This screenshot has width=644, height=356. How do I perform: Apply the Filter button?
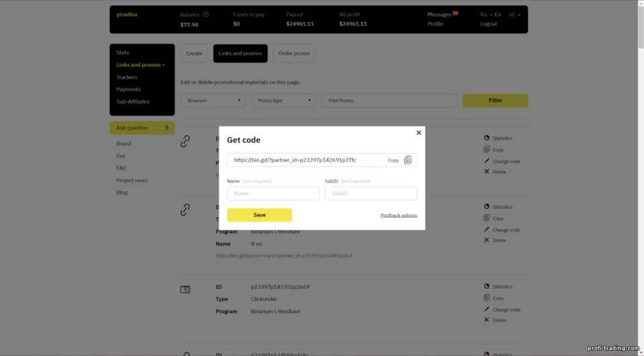[x=495, y=101]
